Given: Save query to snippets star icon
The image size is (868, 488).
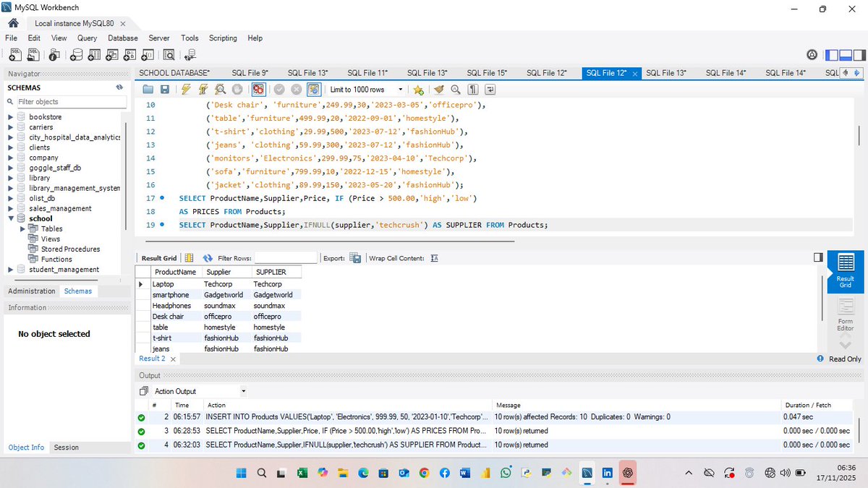Looking at the screenshot, I should 418,90.
